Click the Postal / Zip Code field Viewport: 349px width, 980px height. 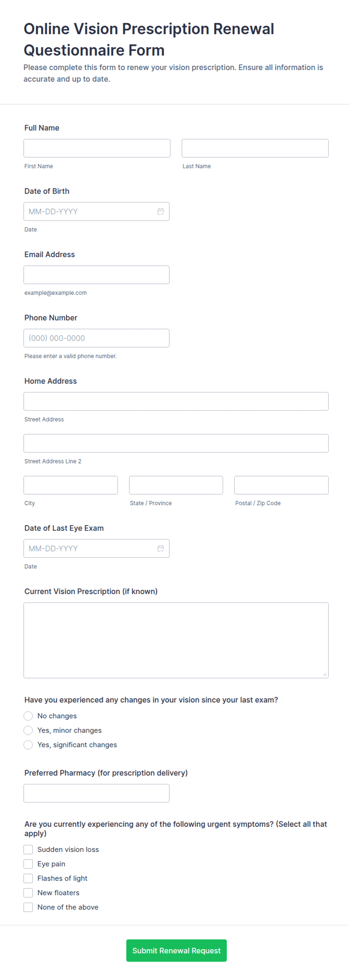coord(281,485)
